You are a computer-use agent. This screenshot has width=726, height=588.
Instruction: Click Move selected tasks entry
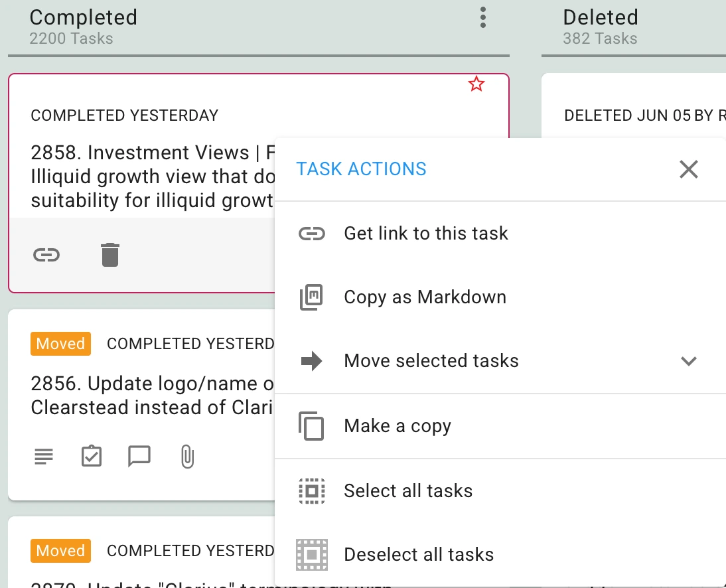[x=500, y=360]
